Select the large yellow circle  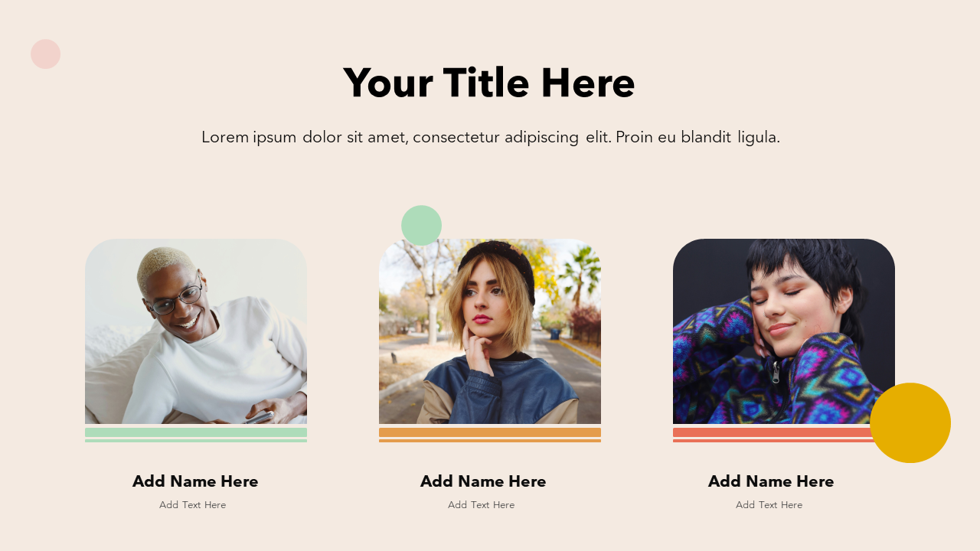[910, 423]
